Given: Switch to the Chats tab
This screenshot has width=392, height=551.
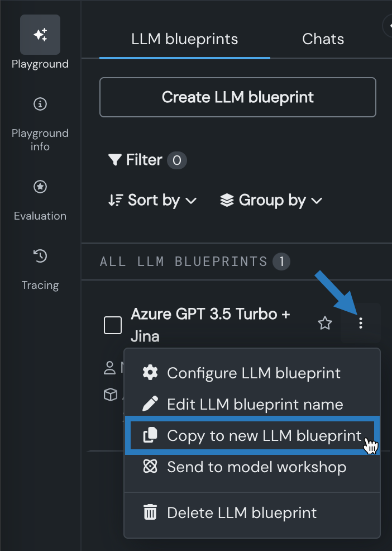Looking at the screenshot, I should pyautogui.click(x=323, y=39).
